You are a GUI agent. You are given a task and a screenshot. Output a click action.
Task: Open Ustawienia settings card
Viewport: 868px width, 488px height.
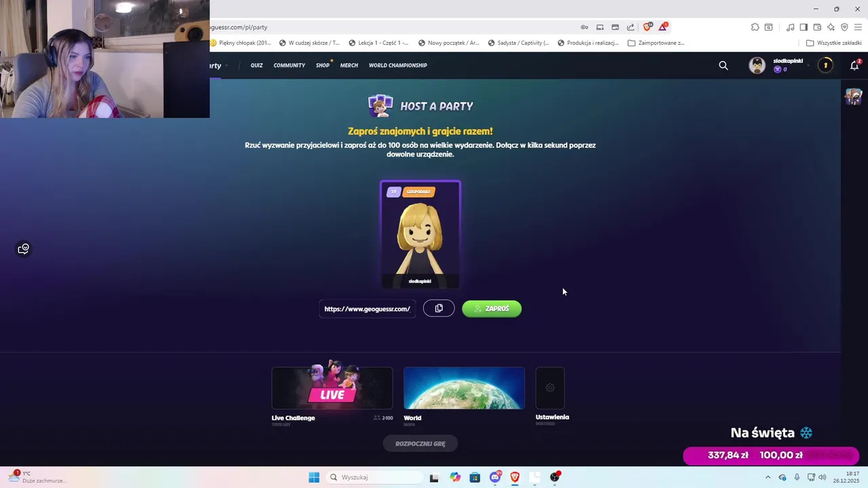[550, 388]
